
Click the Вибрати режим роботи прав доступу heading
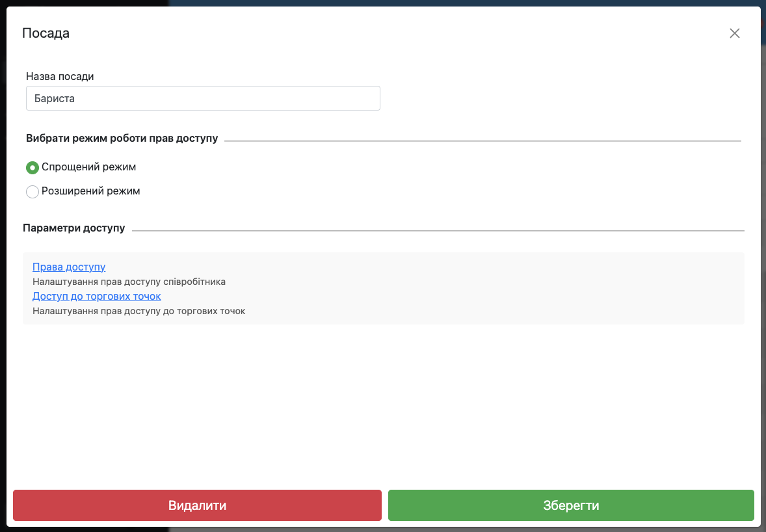122,138
